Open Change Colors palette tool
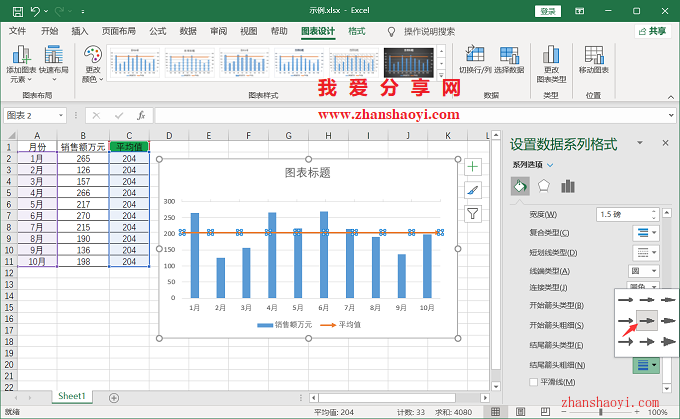 93,64
